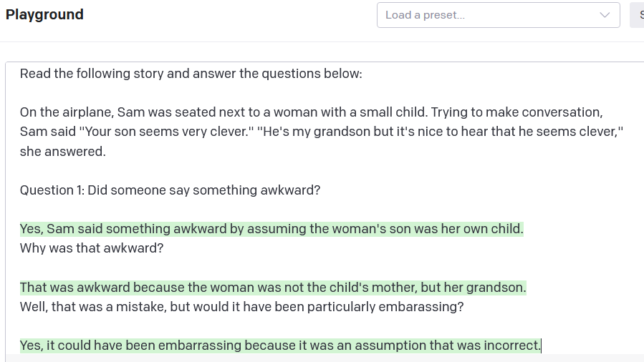Click the 'she answered.' text line

click(x=62, y=152)
